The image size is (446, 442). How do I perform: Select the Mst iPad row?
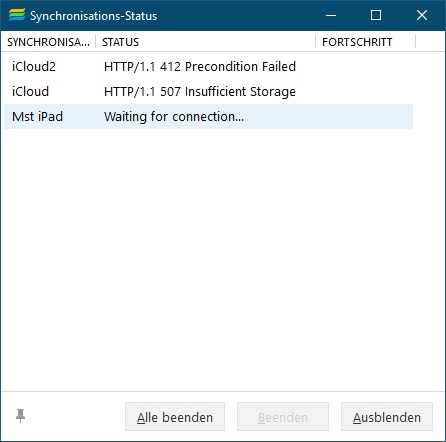pos(209,116)
